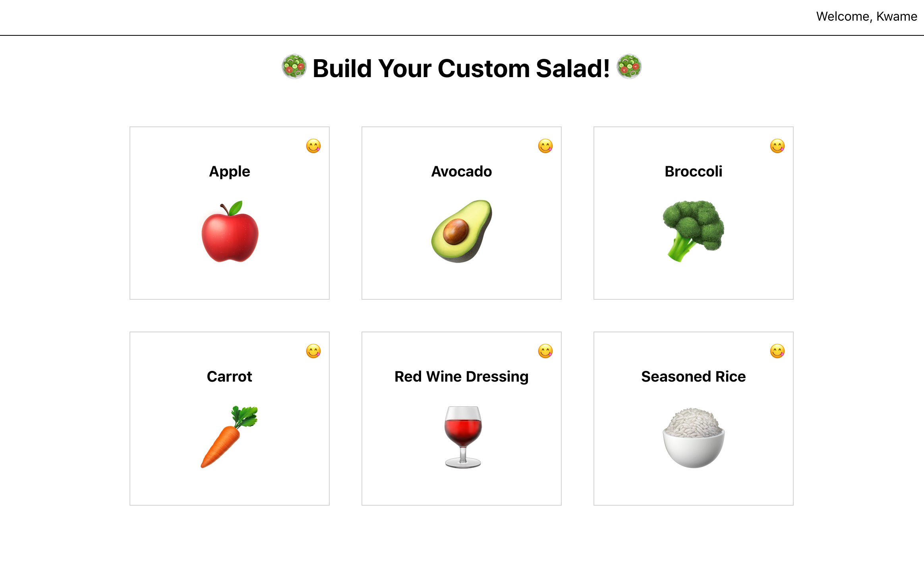This screenshot has width=924, height=578.
Task: Toggle the yummy face on Apple card
Action: [x=313, y=146]
